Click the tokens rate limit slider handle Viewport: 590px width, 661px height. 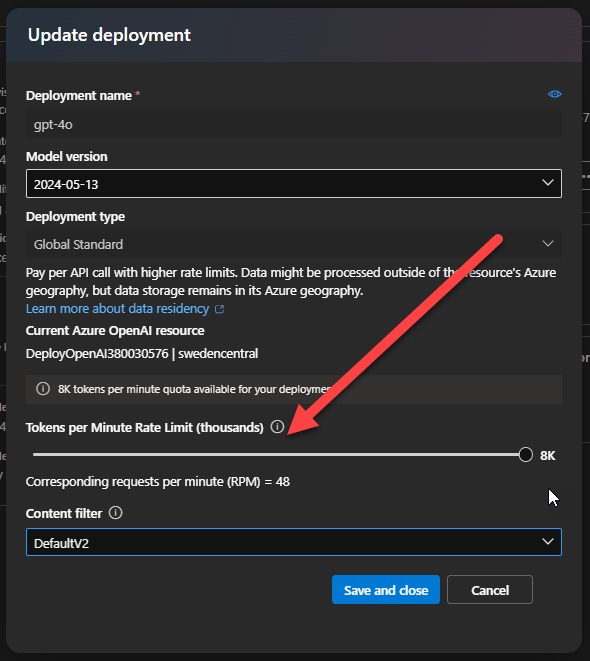pos(526,455)
